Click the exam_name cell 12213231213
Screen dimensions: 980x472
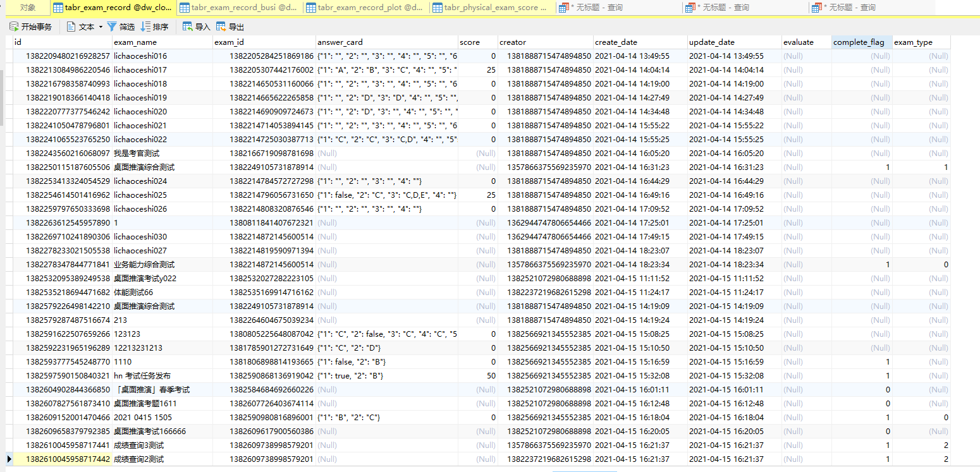[162, 348]
